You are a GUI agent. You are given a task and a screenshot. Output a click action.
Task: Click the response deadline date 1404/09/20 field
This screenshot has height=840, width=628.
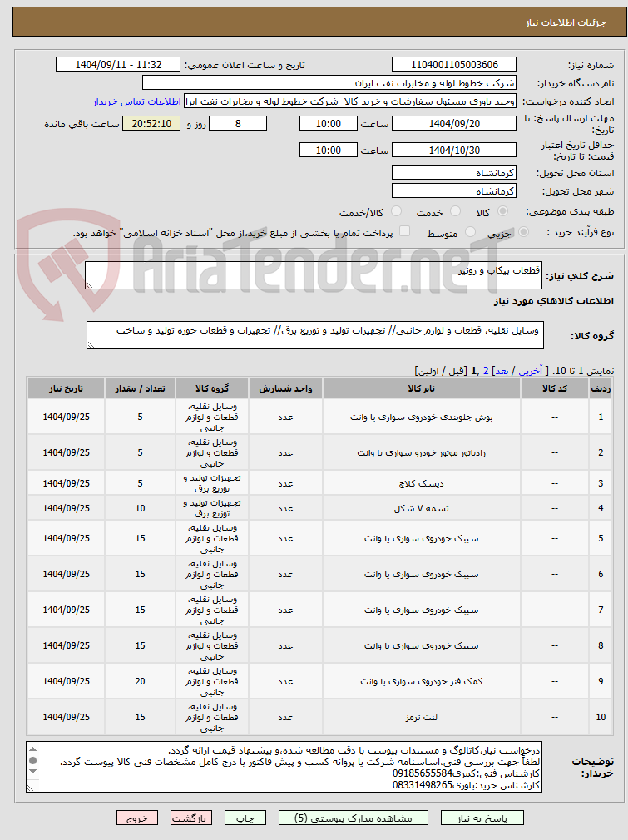coord(454,123)
